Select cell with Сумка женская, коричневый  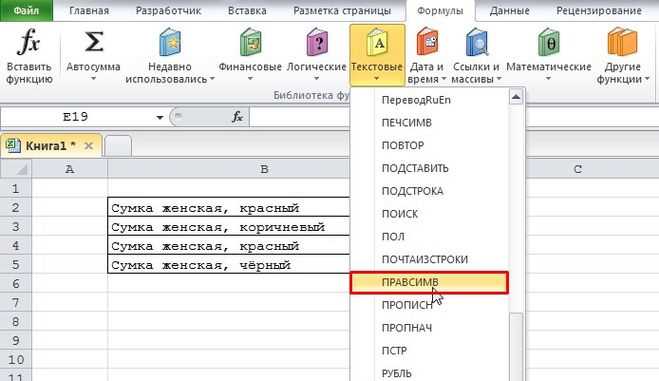tap(229, 227)
